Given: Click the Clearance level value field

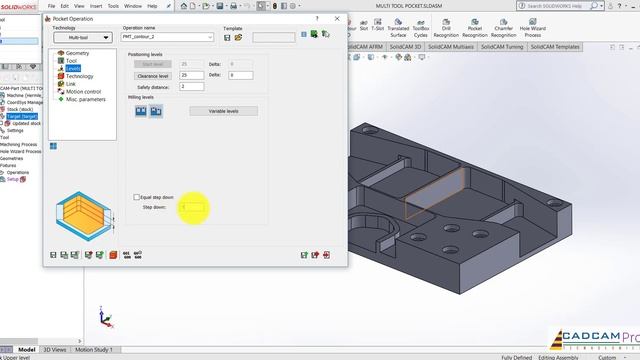Looking at the screenshot, I should [x=191, y=76].
